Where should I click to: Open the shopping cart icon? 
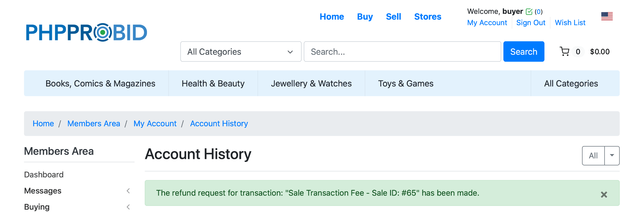pos(564,51)
